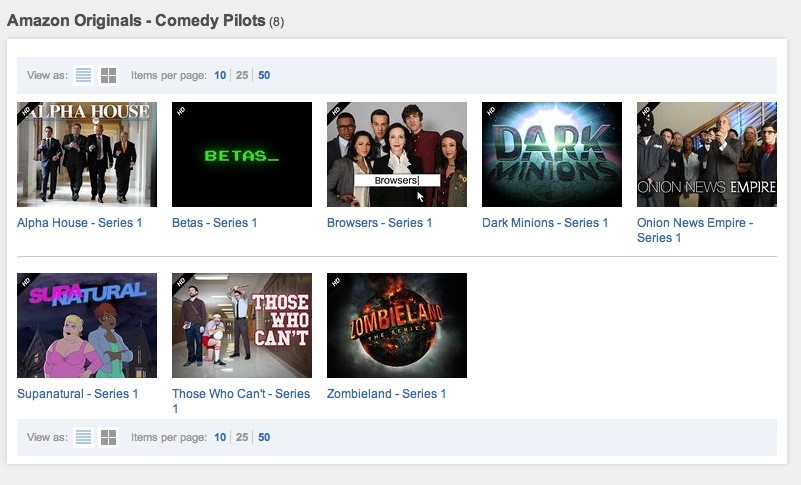Switch to grid view in top toolbar
Screen dimensions: 801x485
tap(108, 75)
